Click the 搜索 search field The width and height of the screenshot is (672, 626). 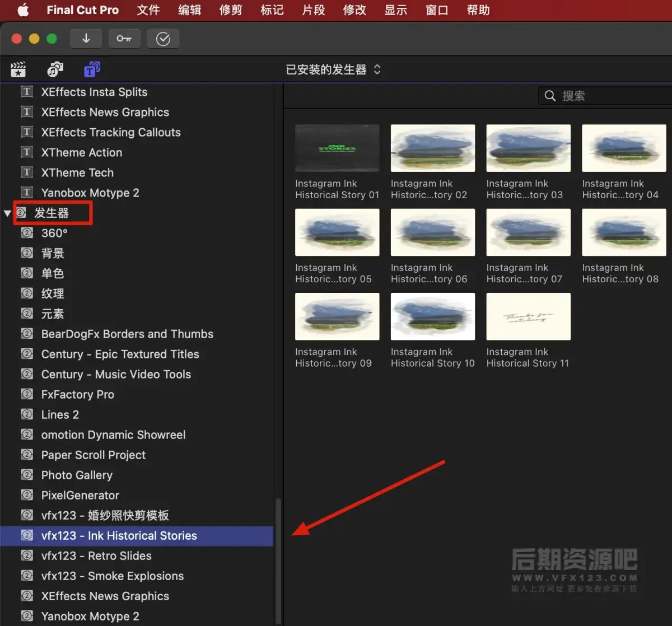[x=605, y=96]
